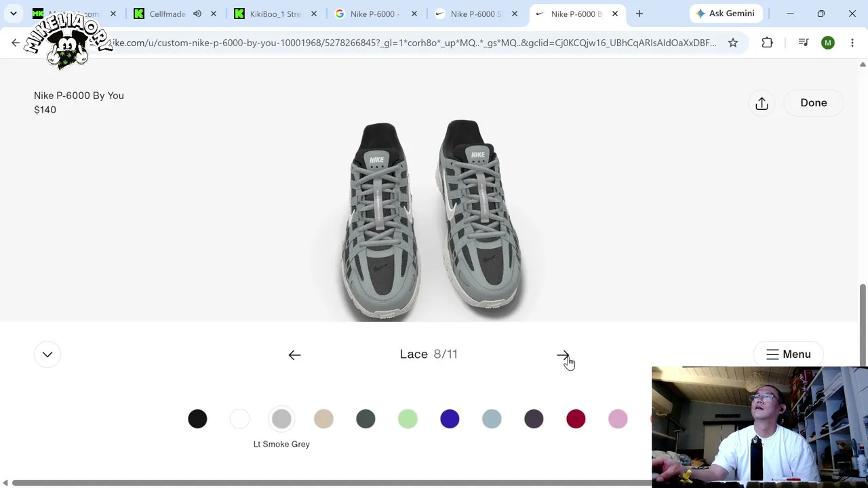The width and height of the screenshot is (868, 488).
Task: Share the custom shoe design
Action: tap(762, 103)
